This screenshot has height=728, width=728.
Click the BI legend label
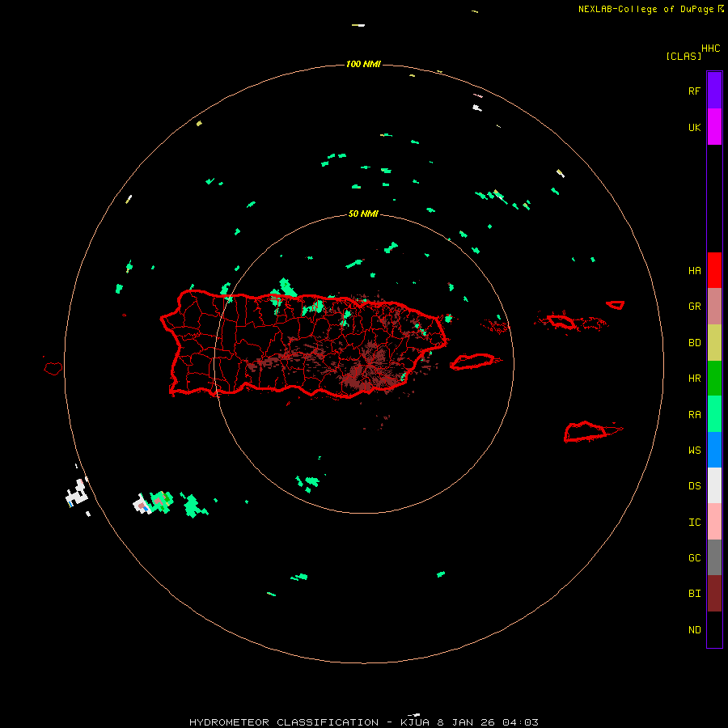[694, 594]
